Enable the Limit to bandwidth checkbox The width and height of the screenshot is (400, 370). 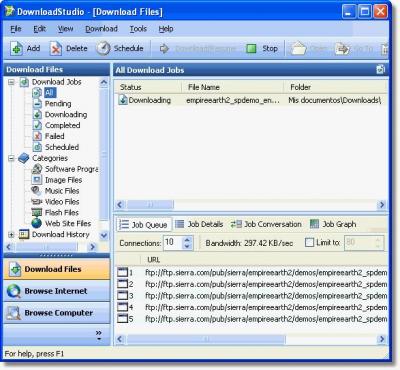(309, 242)
